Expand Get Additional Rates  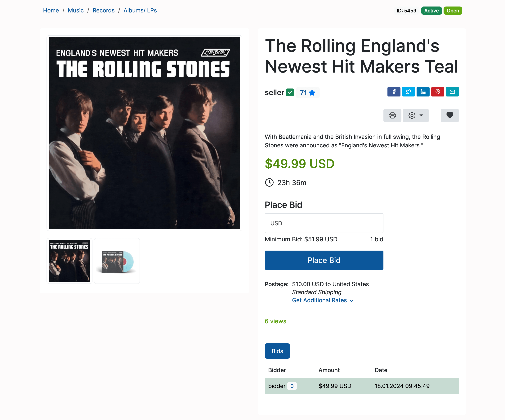pyautogui.click(x=322, y=300)
